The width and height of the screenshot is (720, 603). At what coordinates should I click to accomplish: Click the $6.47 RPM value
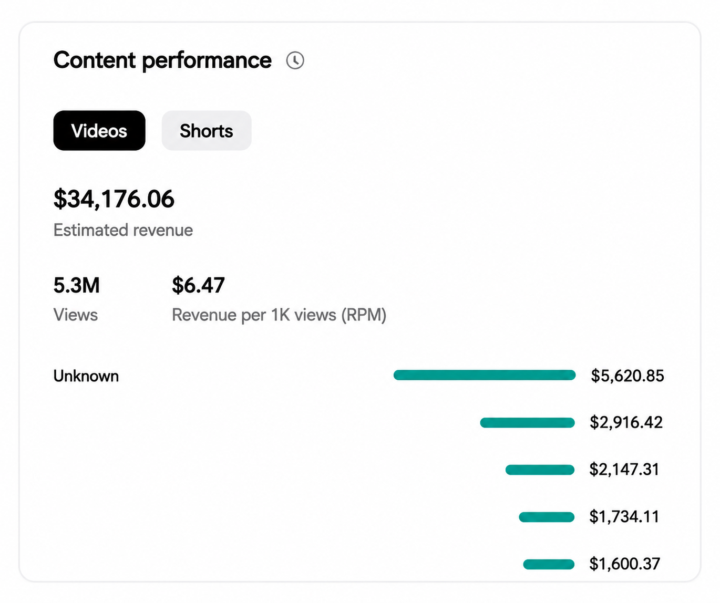198,285
